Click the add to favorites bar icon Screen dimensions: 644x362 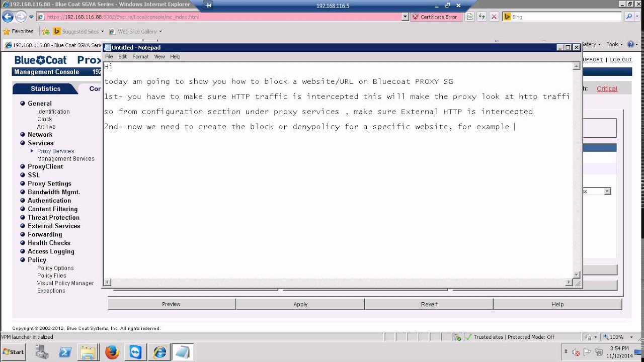coord(46,31)
